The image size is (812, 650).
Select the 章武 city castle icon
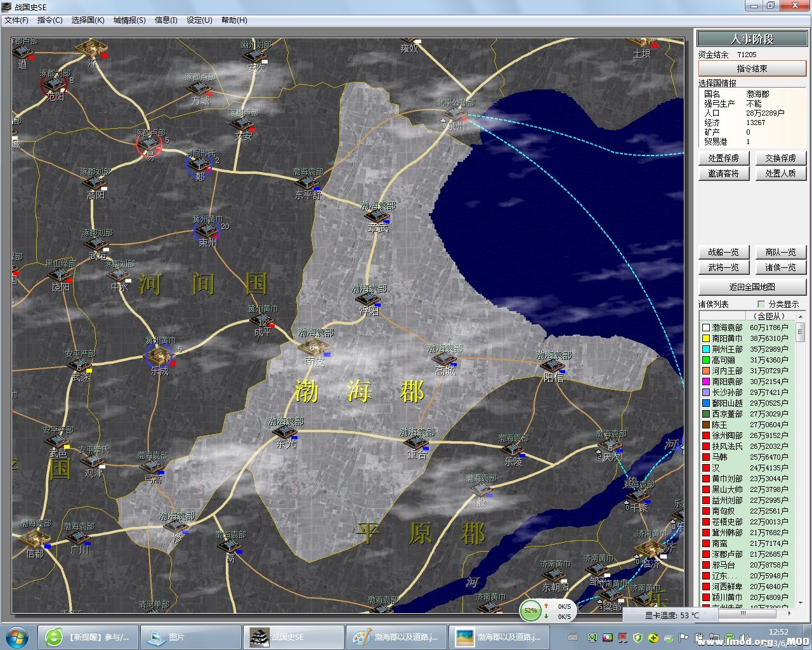point(377,216)
